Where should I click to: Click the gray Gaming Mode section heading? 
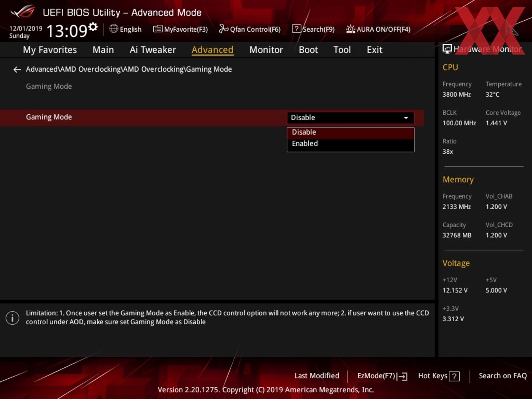coord(49,86)
